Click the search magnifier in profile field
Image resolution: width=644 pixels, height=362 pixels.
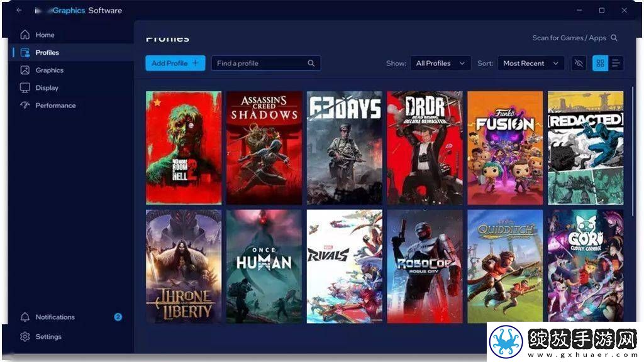pos(311,63)
